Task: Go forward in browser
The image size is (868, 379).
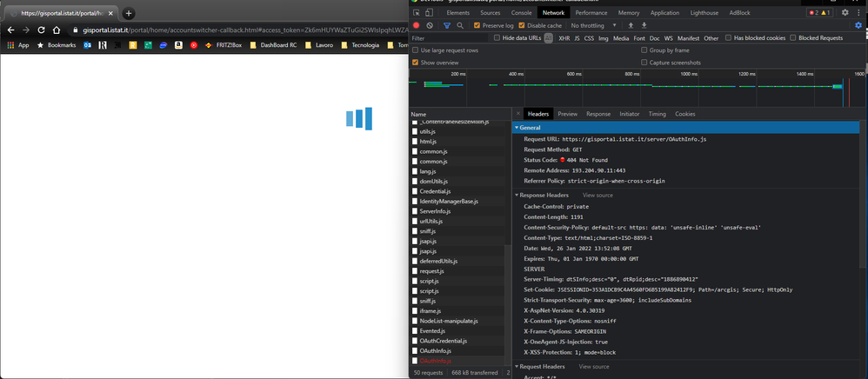Action: coord(25,30)
